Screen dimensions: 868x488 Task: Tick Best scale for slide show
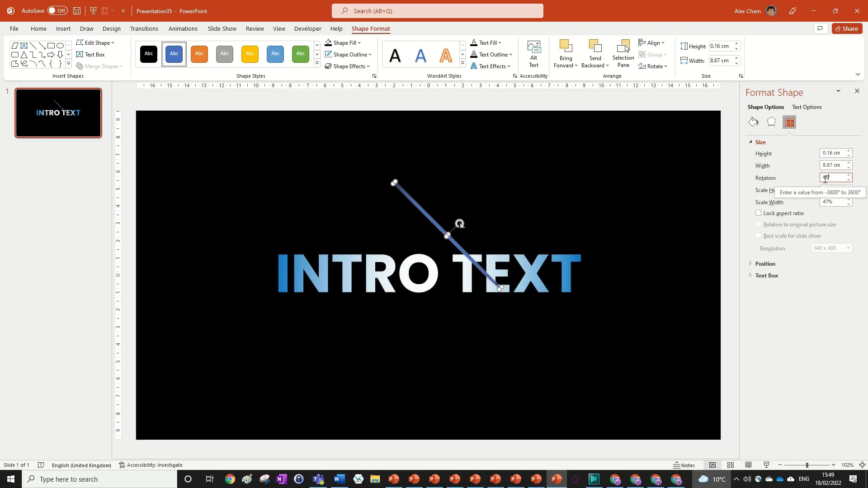click(758, 235)
